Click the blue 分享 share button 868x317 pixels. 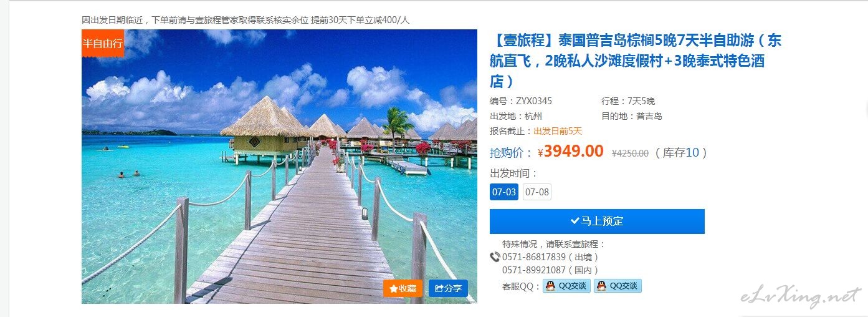point(448,288)
